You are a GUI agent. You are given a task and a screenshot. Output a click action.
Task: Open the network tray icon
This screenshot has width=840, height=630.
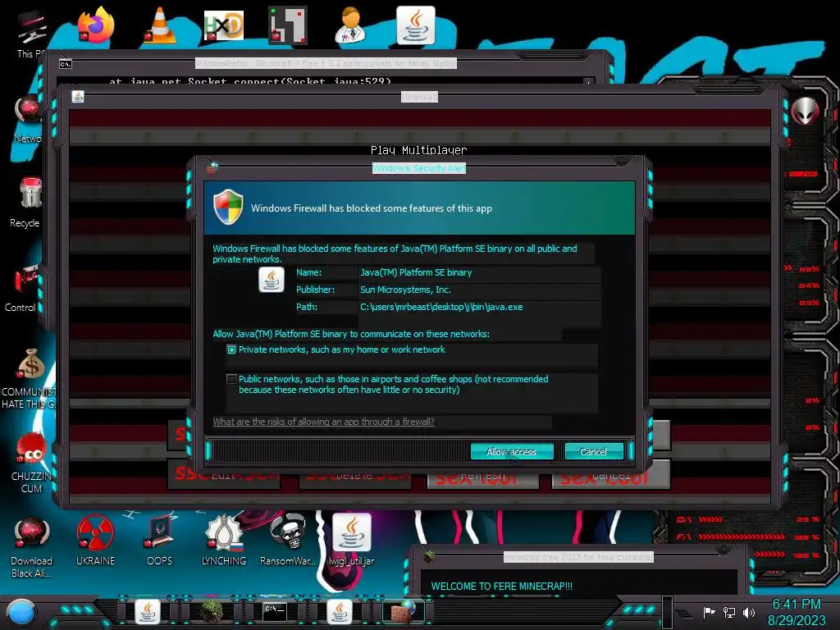(729, 612)
